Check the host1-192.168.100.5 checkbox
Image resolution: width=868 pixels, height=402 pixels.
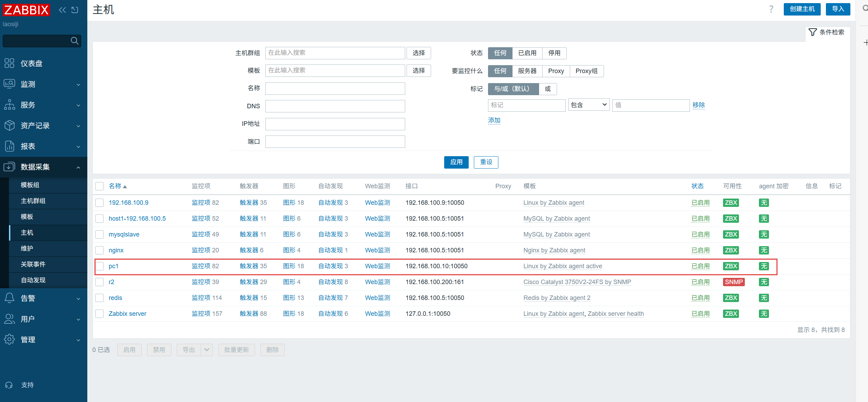pyautogui.click(x=99, y=219)
